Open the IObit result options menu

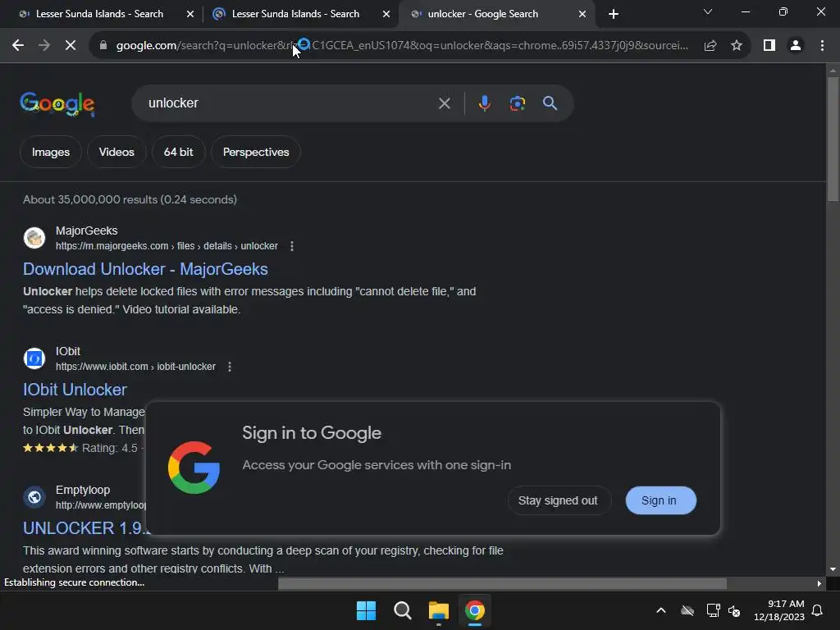(230, 367)
